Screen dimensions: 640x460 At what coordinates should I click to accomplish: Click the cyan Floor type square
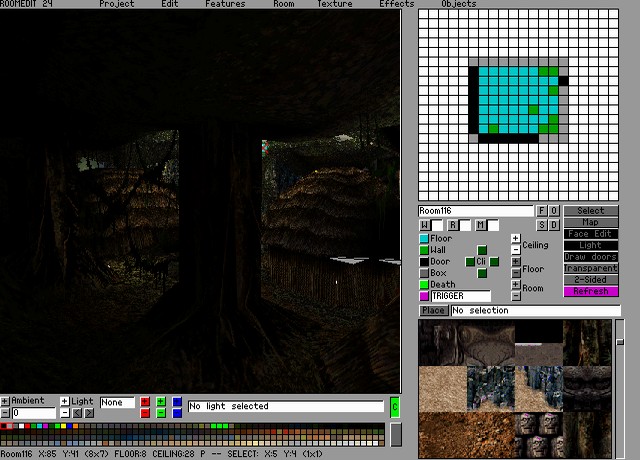point(424,239)
